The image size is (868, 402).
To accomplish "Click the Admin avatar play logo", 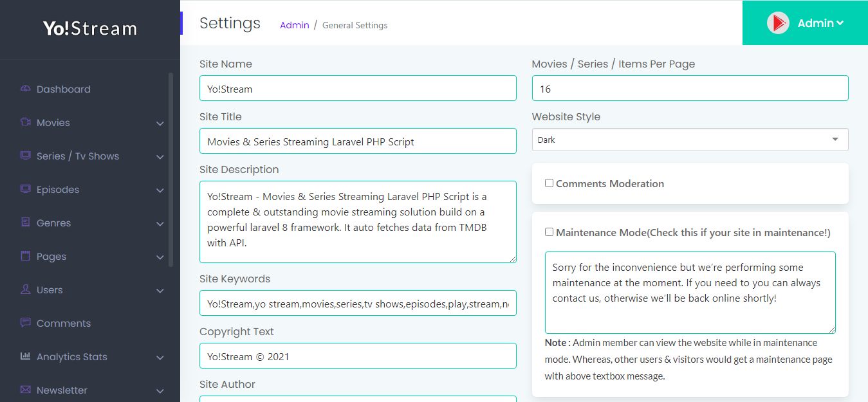I will (778, 23).
